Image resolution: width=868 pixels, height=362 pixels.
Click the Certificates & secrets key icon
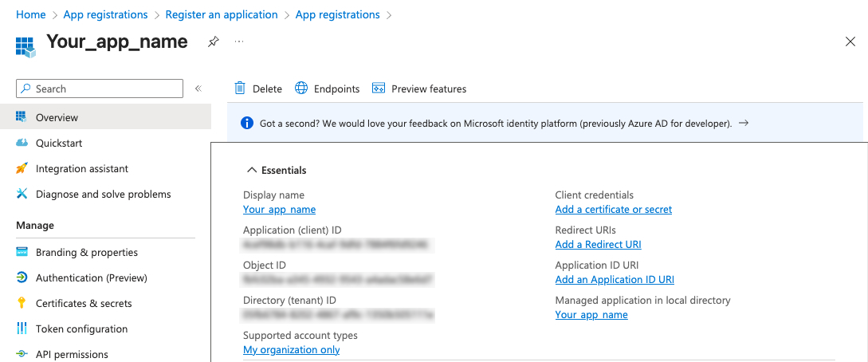tap(22, 303)
